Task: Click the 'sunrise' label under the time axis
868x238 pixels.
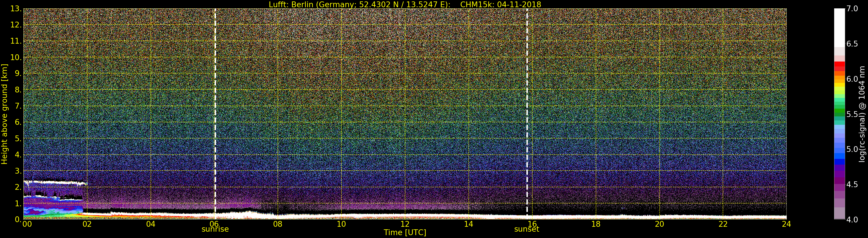Action: [215, 229]
